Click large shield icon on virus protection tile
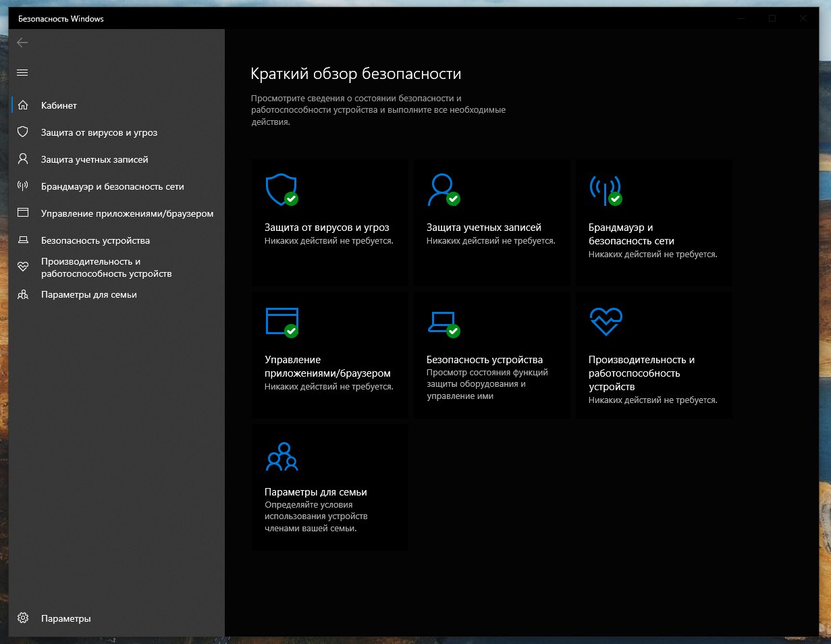831x644 pixels. point(282,190)
